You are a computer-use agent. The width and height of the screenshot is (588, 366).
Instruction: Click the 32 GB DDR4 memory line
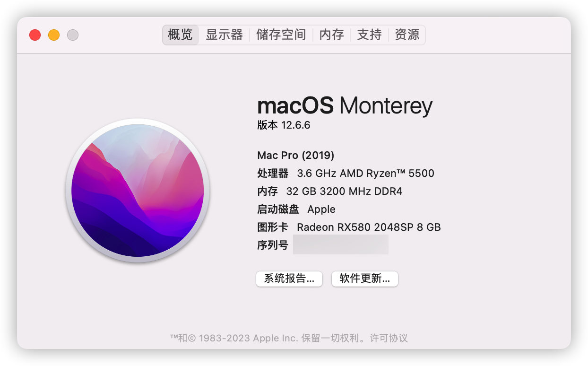(x=330, y=192)
